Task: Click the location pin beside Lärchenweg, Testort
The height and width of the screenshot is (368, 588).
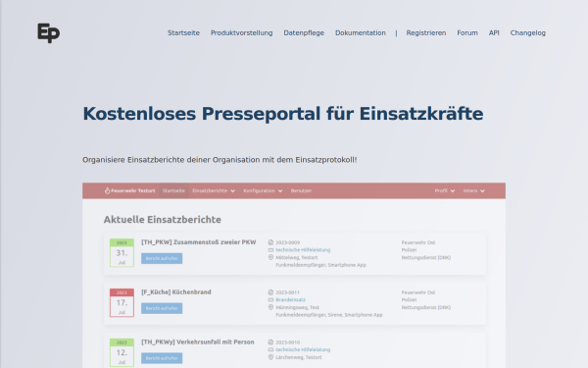Action: [270, 357]
